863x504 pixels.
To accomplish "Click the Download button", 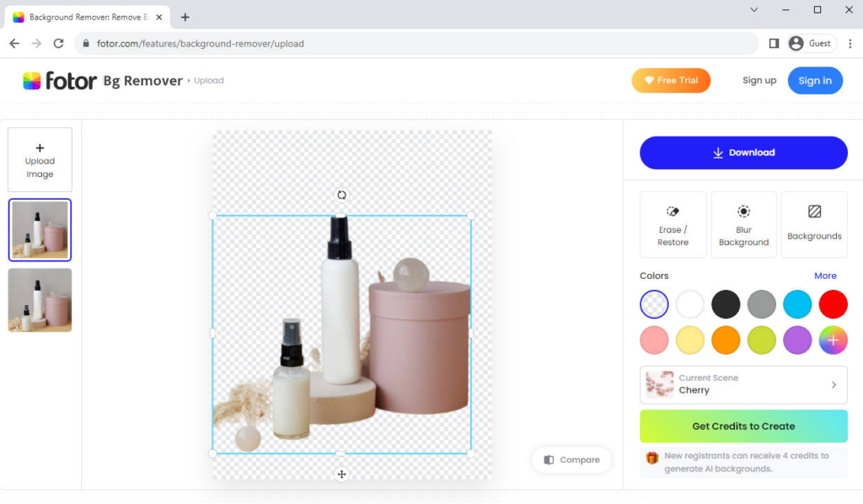I will 743,153.
